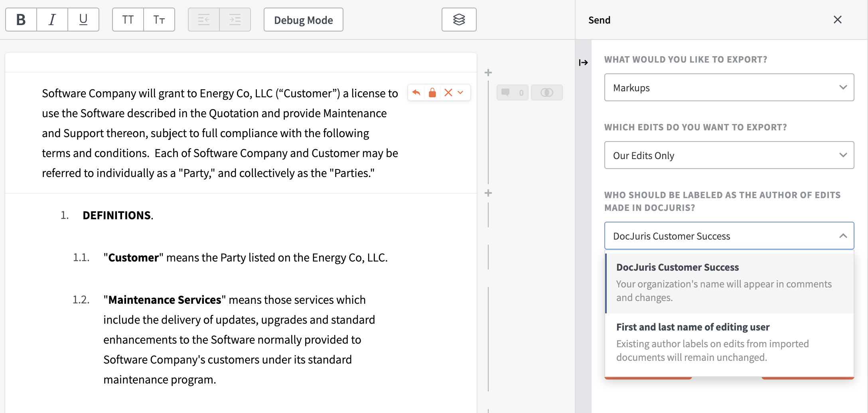This screenshot has height=413, width=868.
Task: Collapse the Send panel with arrow icon
Action: [x=583, y=63]
